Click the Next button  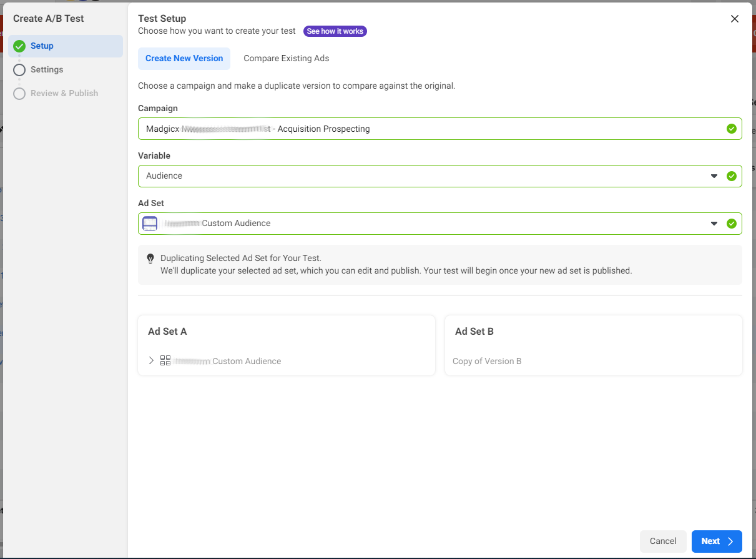pos(717,542)
